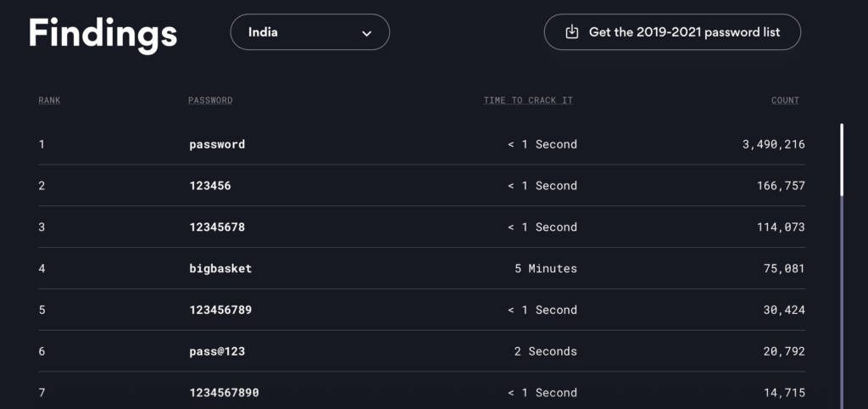Sort table by PASSWORD column header
The image size is (868, 409).
pos(210,100)
